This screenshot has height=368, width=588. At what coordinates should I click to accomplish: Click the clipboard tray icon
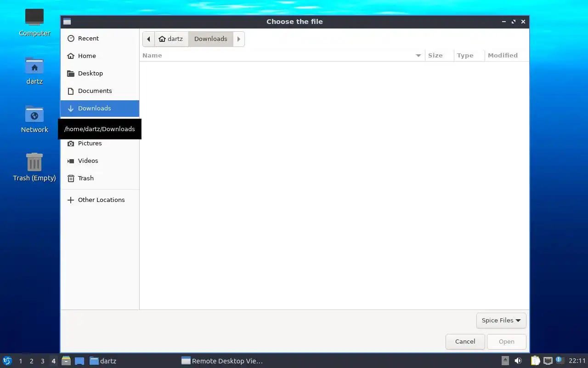[535, 361]
